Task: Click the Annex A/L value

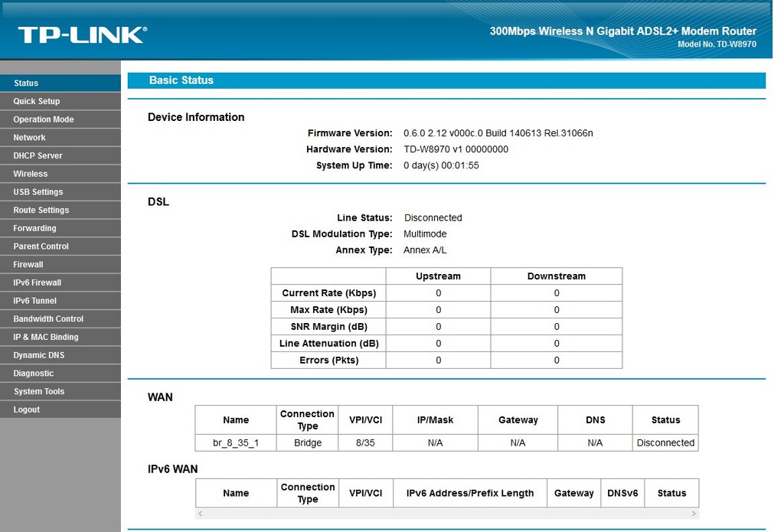Action: click(x=425, y=250)
